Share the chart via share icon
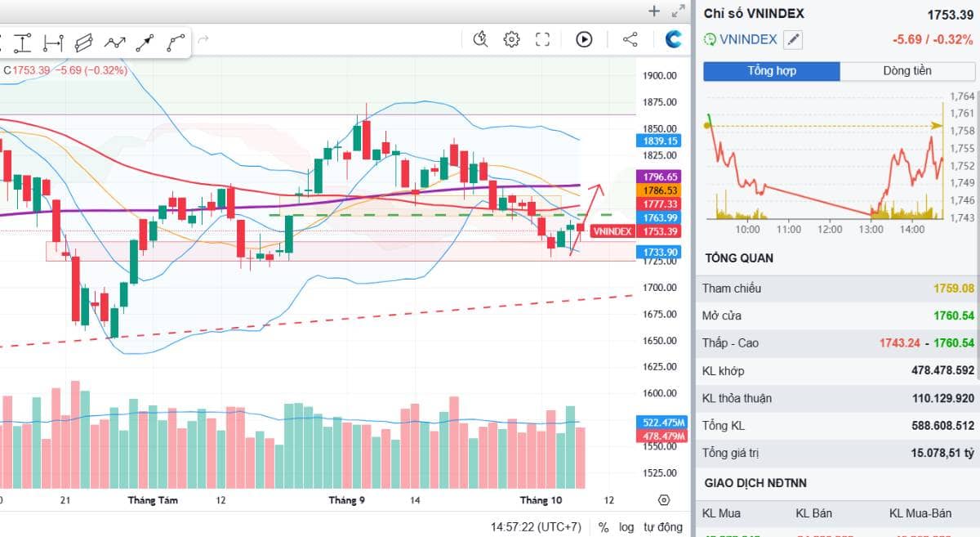This screenshot has width=980, height=537. point(630,39)
